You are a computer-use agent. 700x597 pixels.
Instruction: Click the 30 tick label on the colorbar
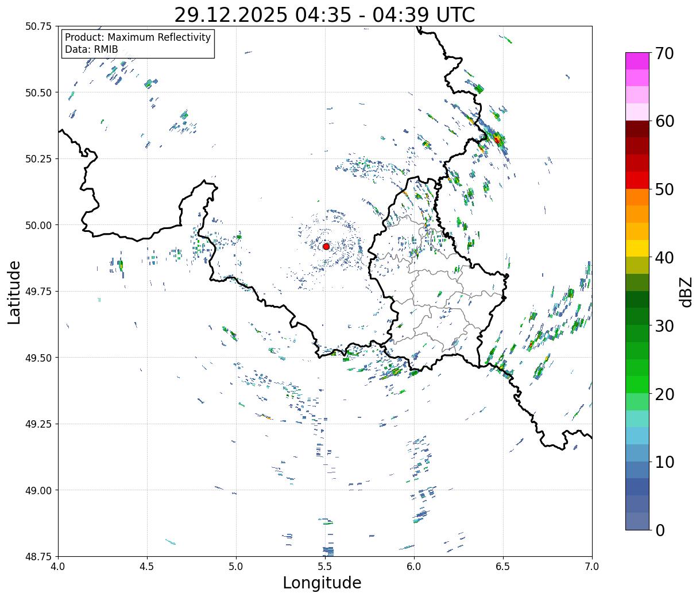tap(664, 325)
